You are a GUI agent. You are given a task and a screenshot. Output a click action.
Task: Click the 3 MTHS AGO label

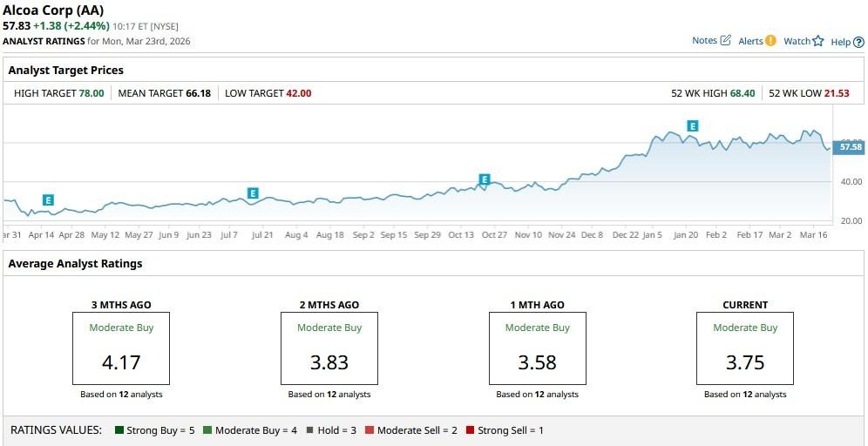(x=121, y=305)
